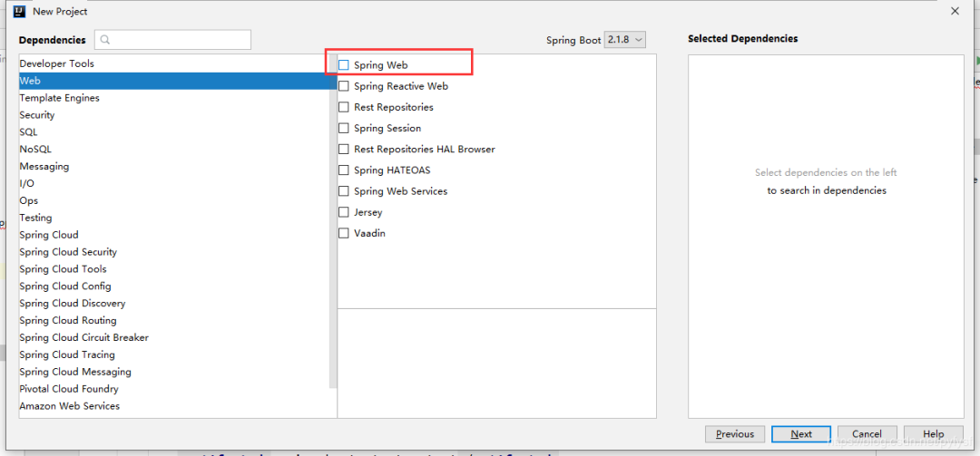Tick the Rest Repositories checkbox

coord(344,108)
